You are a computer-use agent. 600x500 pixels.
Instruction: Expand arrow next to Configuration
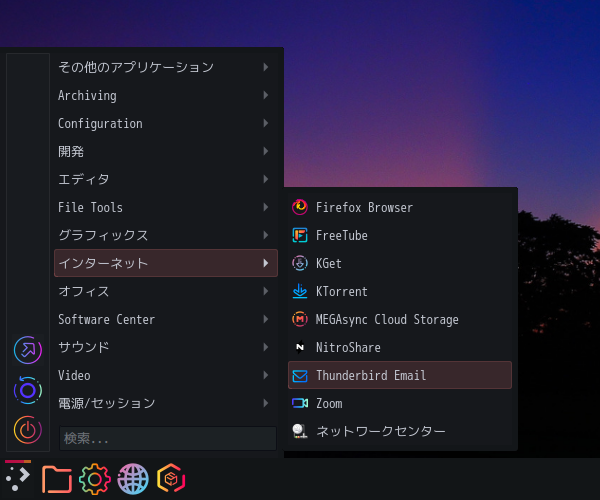(266, 123)
